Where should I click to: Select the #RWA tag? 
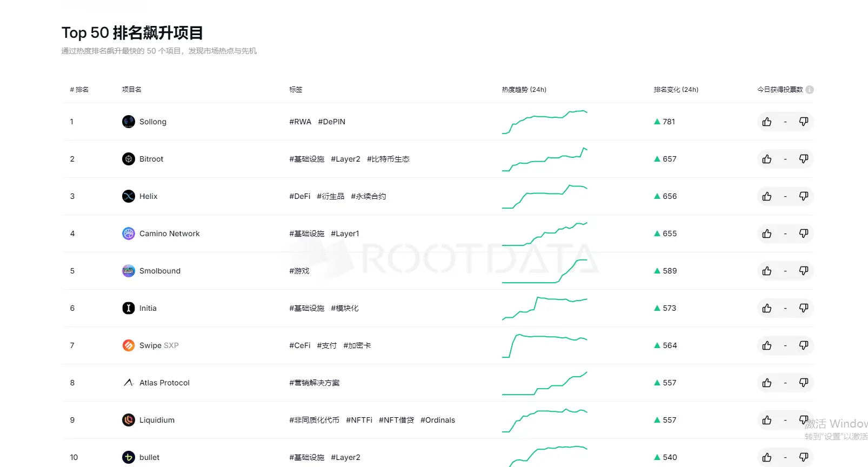click(301, 122)
